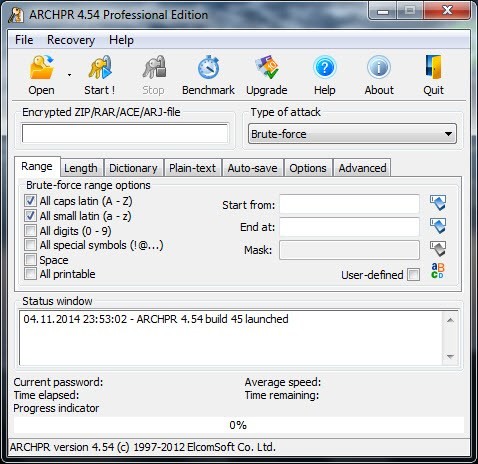Open Help via the blue question icon
Image resolution: width=478 pixels, height=464 pixels.
pyautogui.click(x=325, y=68)
